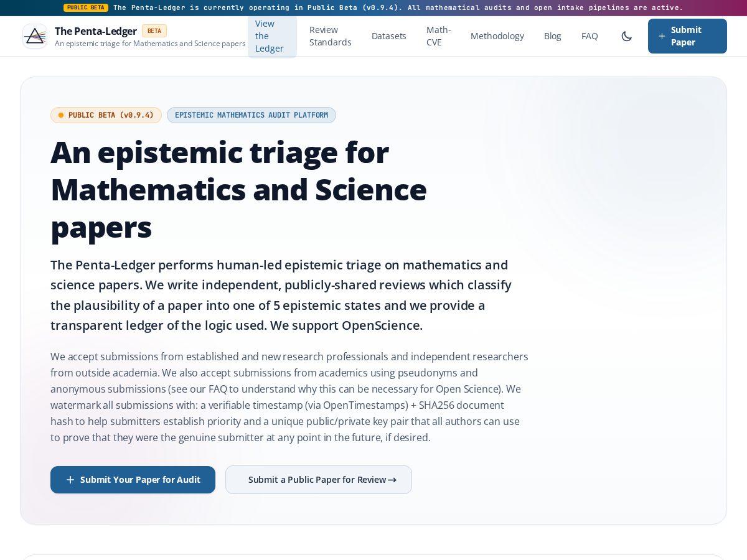This screenshot has width=747, height=560.
Task: Click the plus icon in the Submit Your Paper for Audit button
Action: click(70, 480)
